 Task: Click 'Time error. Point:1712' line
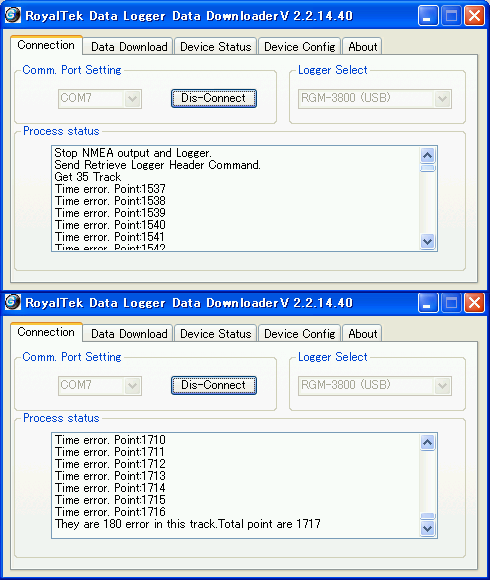(110, 464)
